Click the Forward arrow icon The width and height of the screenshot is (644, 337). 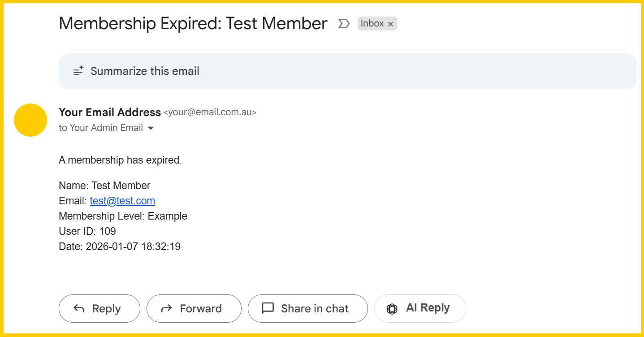pos(166,308)
